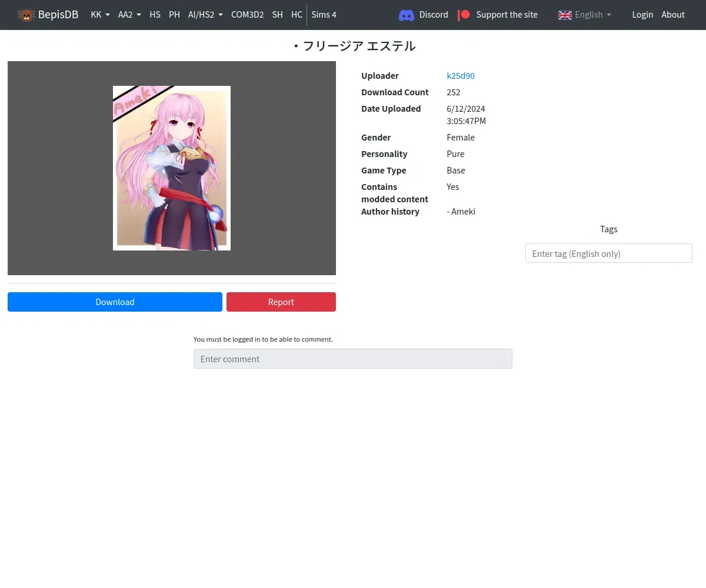Expand the AA2 dropdown menu
This screenshot has width=706, height=588.
(x=129, y=15)
